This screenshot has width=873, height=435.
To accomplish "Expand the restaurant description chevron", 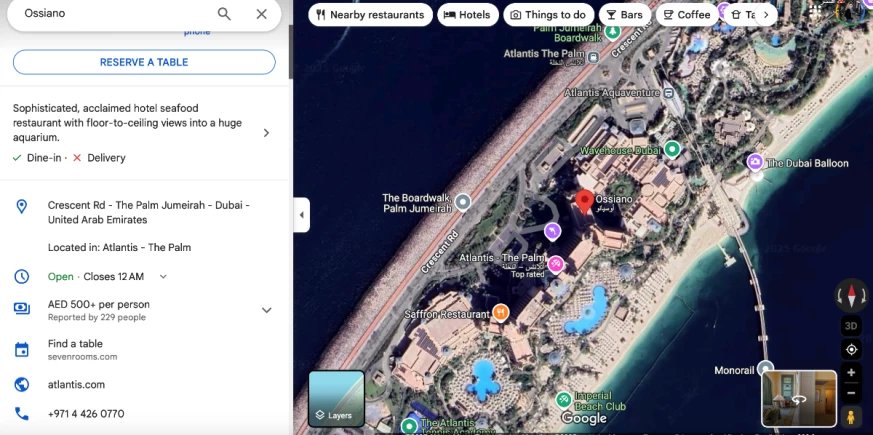I will pos(266,133).
